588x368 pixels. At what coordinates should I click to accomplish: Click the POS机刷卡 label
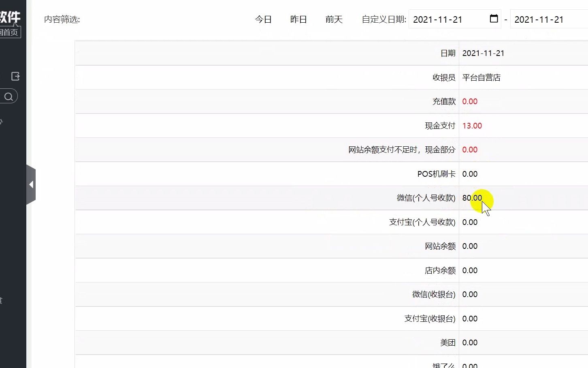(x=437, y=174)
